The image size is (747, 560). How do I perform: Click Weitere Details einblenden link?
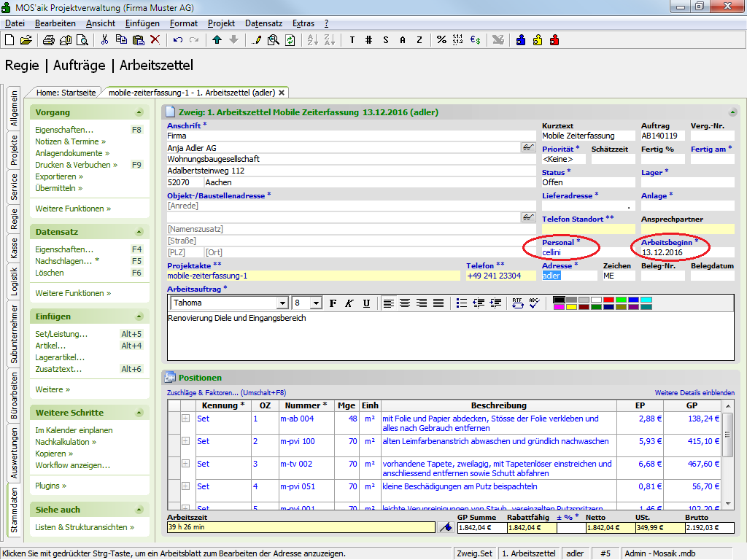(694, 393)
